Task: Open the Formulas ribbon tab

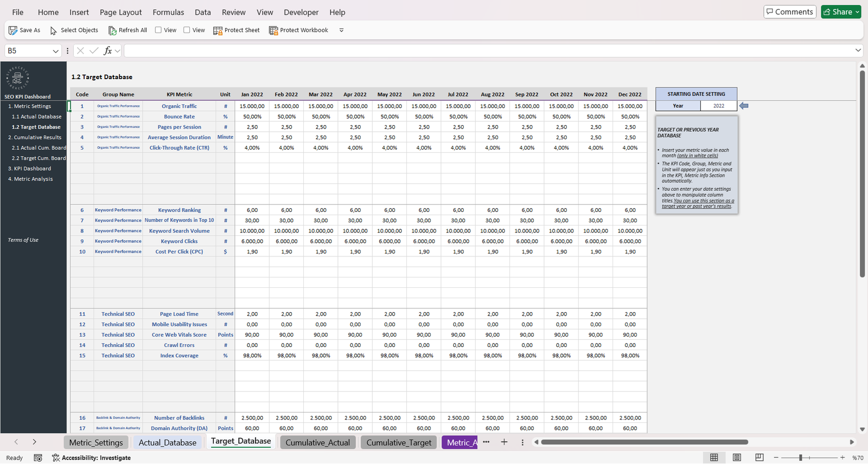Action: coord(168,12)
